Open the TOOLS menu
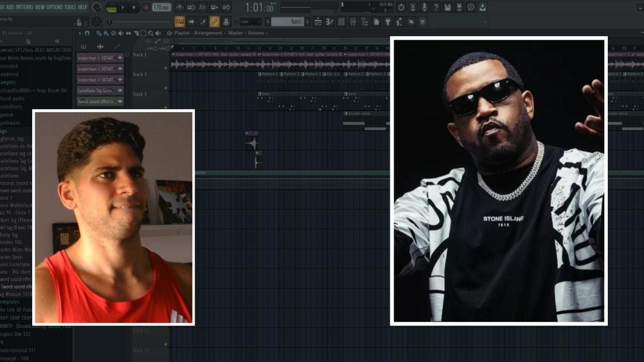The height and width of the screenshot is (362, 644). 70,7
